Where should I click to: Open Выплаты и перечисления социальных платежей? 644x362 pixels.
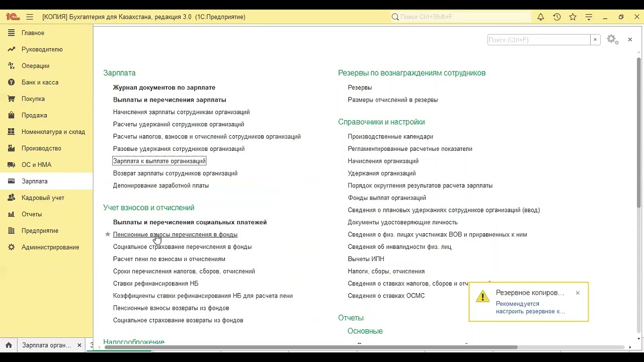(190, 222)
